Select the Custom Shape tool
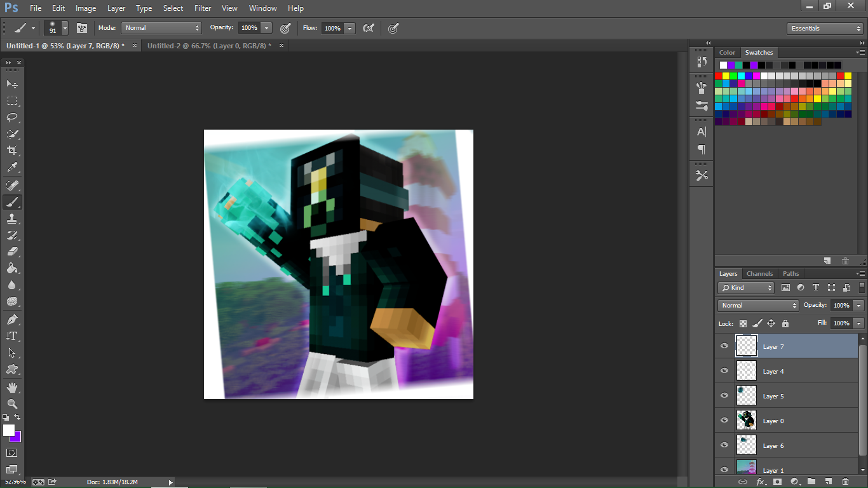Viewport: 868px width, 488px height. click(x=12, y=369)
